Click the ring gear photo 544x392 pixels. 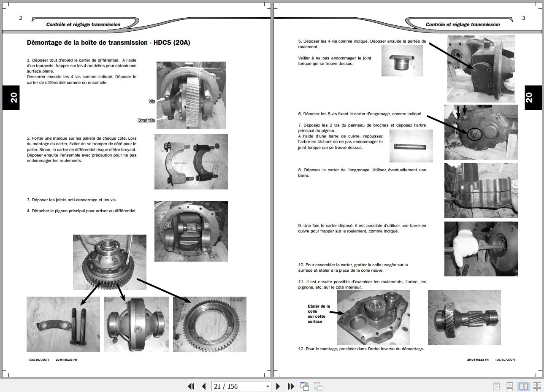click(210, 324)
